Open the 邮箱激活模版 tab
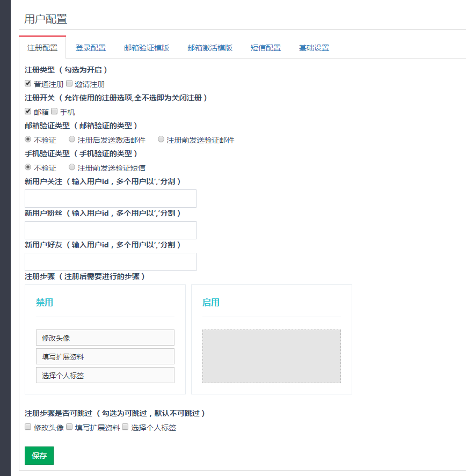 click(209, 48)
